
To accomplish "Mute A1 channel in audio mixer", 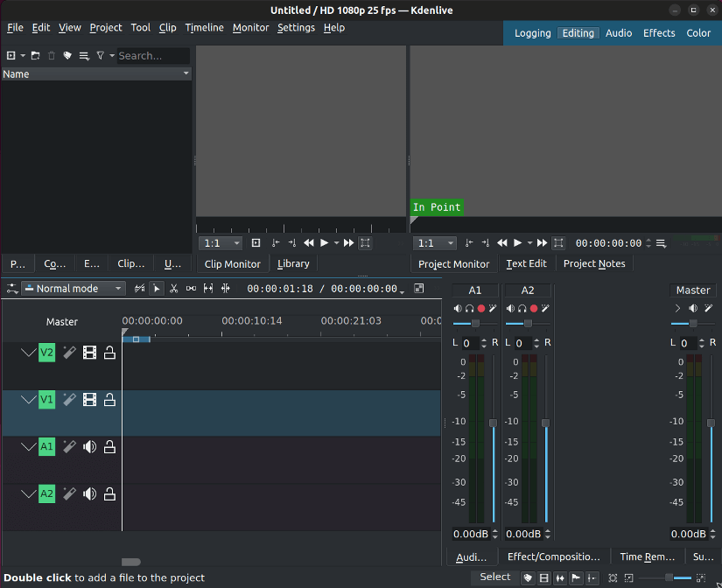I will (x=457, y=309).
